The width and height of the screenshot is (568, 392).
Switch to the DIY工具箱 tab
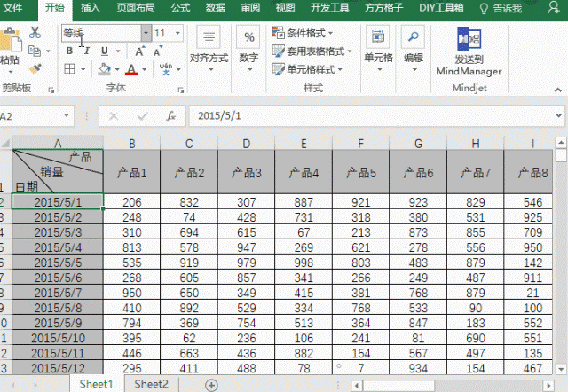tap(441, 8)
